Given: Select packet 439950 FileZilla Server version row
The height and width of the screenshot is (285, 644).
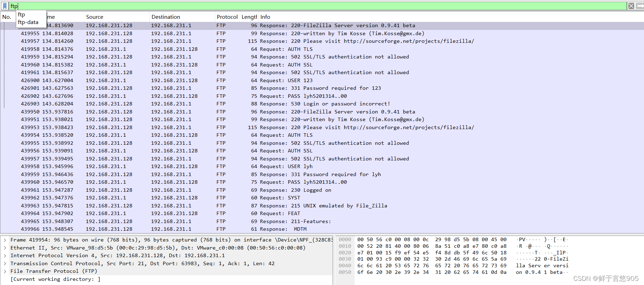Looking at the screenshot, I should (x=322, y=112).
